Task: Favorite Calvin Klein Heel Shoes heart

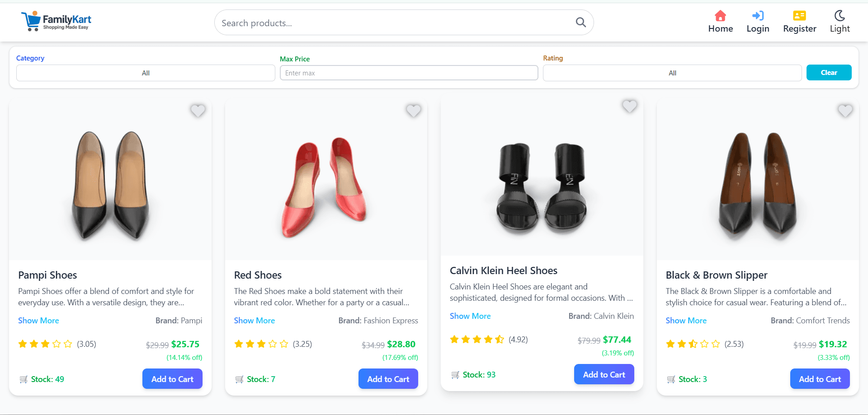Action: tap(629, 106)
